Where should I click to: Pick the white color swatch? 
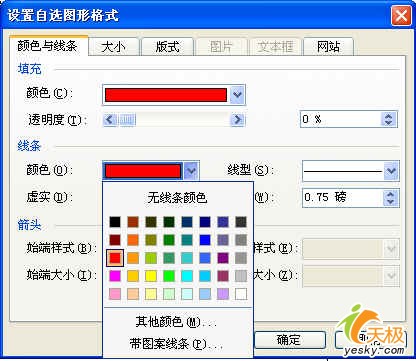241,294
